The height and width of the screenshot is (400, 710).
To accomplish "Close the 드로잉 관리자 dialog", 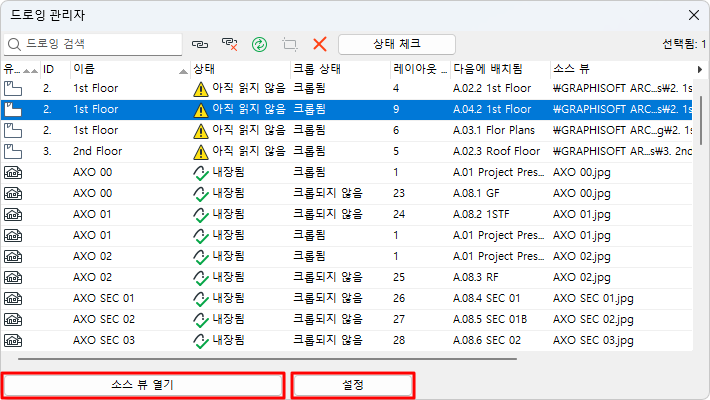I will [x=694, y=15].
